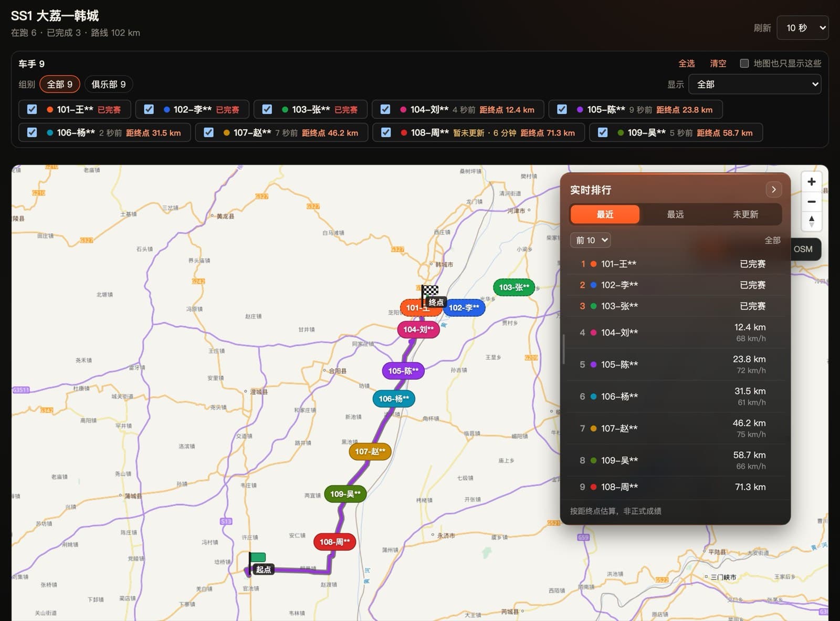This screenshot has height=621, width=840.
Task: Select the 105-陈** marker on map
Action: click(403, 371)
